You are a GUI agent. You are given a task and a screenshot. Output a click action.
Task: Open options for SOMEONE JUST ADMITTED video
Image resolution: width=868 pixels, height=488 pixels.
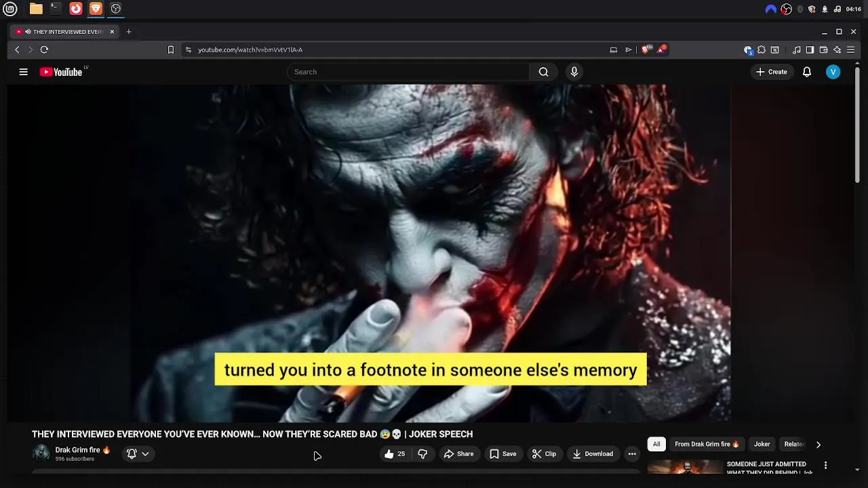(825, 466)
